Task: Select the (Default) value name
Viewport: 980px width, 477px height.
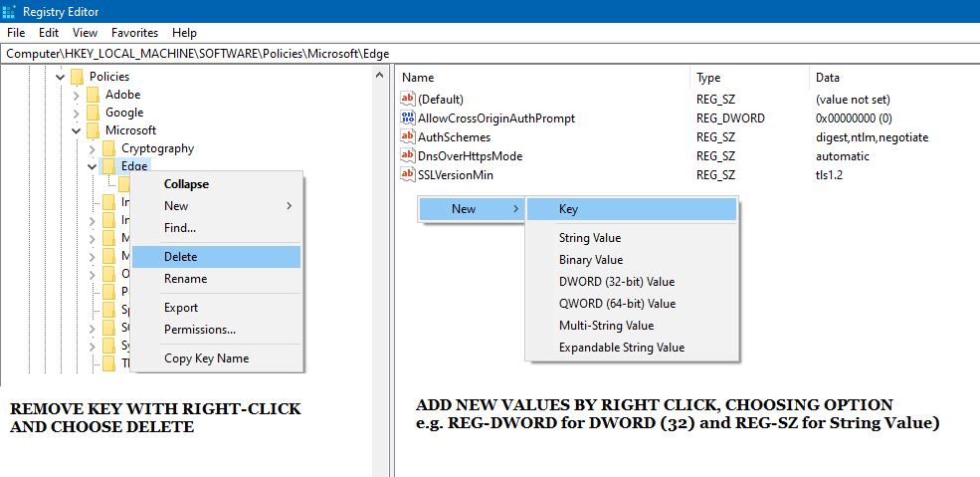Action: 441,100
